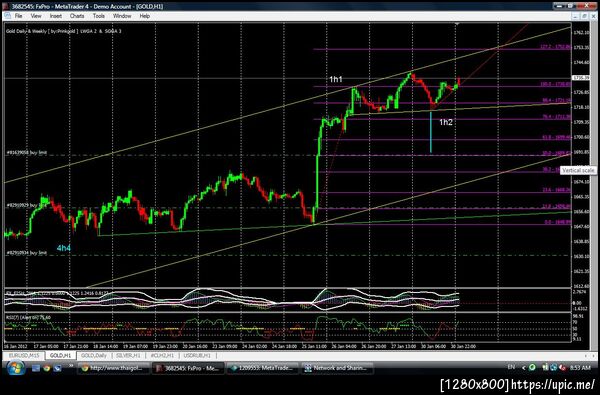This screenshot has height=395, width=600.
Task: Open the View menu
Action: pos(36,16)
